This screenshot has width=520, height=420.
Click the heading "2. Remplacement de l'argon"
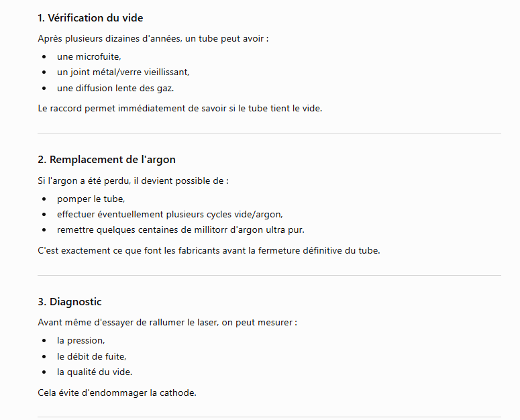point(107,160)
